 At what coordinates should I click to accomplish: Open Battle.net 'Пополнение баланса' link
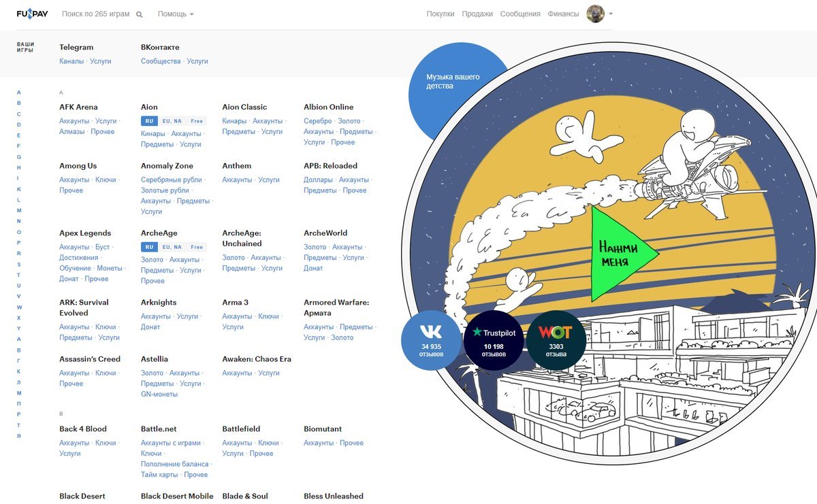coord(175,464)
